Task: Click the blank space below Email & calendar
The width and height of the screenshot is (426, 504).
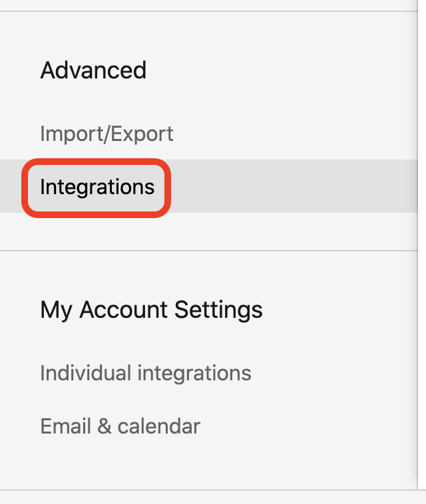Action: [x=208, y=463]
